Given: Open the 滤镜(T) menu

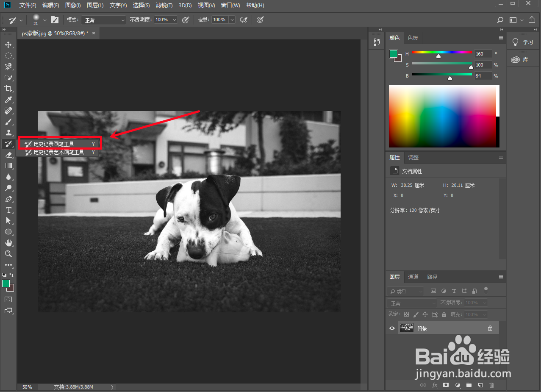Looking at the screenshot, I should point(164,5).
